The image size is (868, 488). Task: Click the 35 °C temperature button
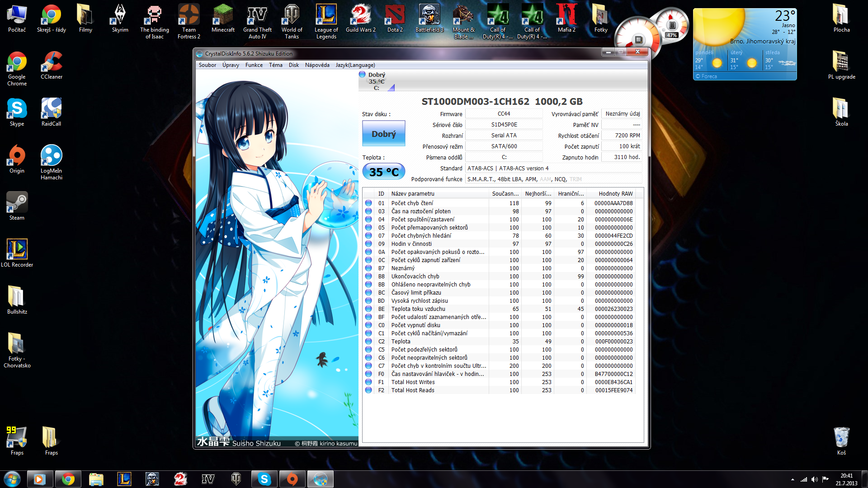click(384, 172)
